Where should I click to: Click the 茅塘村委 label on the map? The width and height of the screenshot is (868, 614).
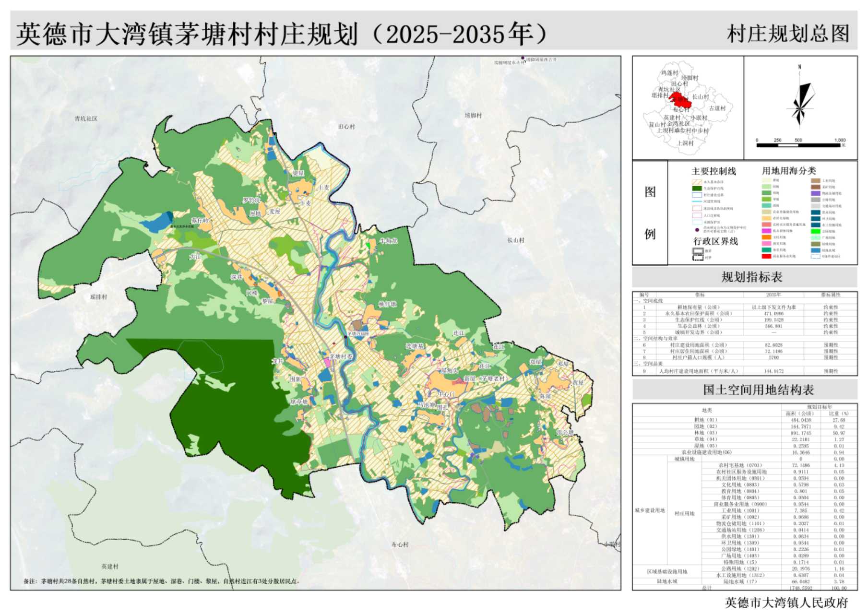[341, 356]
